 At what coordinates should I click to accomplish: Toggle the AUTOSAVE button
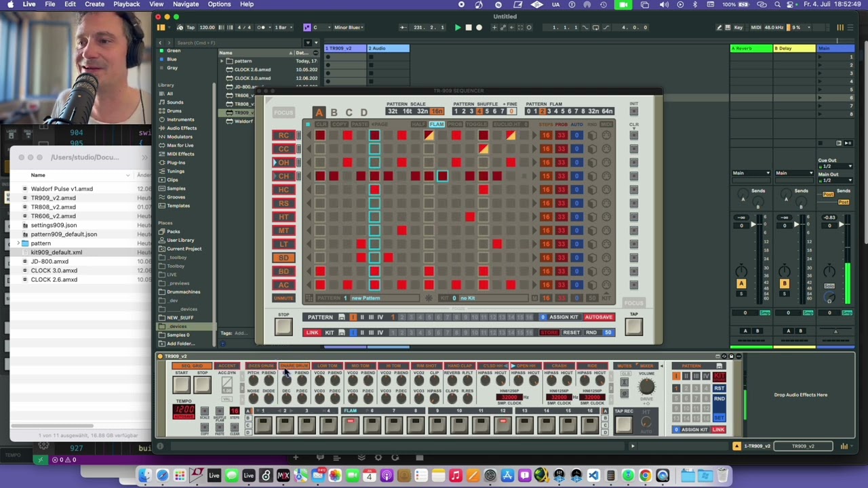coord(598,317)
